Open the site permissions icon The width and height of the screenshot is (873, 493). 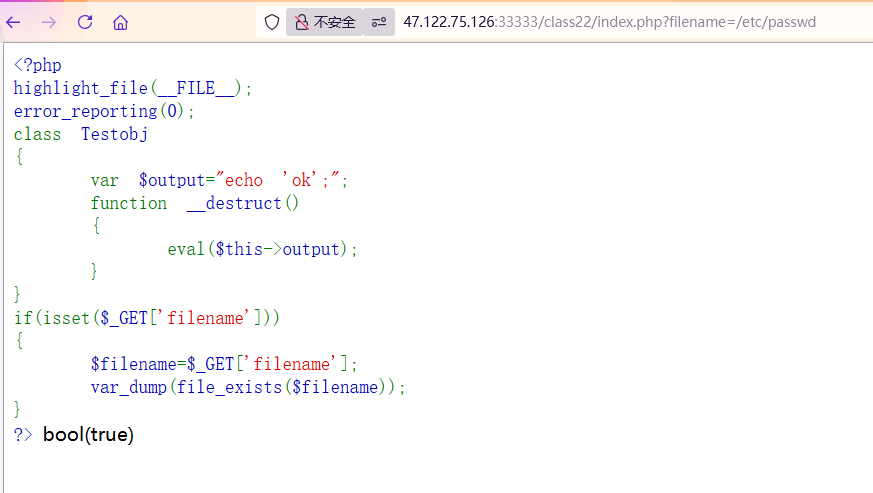click(378, 22)
